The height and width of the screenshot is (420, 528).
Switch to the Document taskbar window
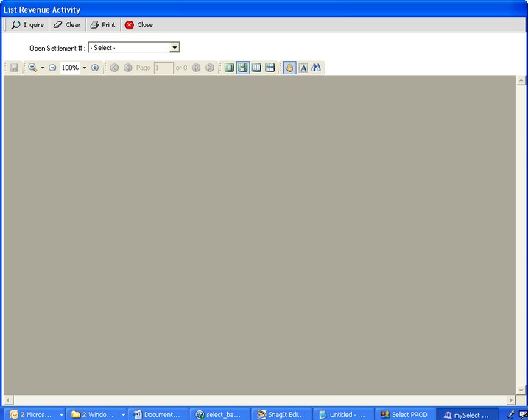158,414
